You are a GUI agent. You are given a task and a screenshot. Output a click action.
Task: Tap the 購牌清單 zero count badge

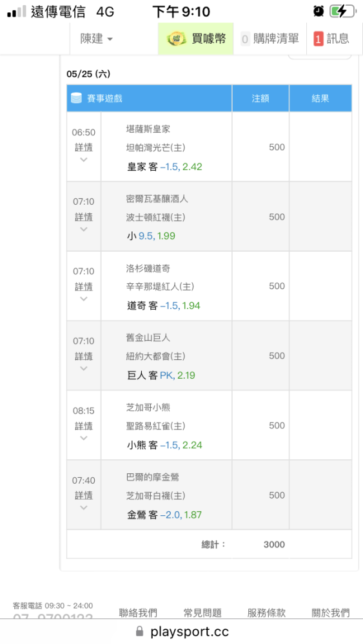point(245,39)
